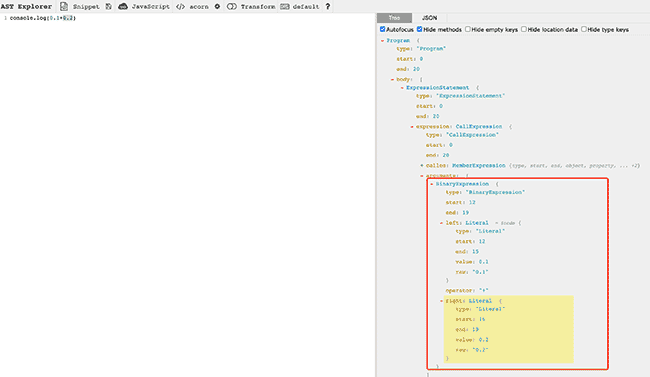Collapse the BinaryExpression node
650x377 pixels.
click(432, 184)
